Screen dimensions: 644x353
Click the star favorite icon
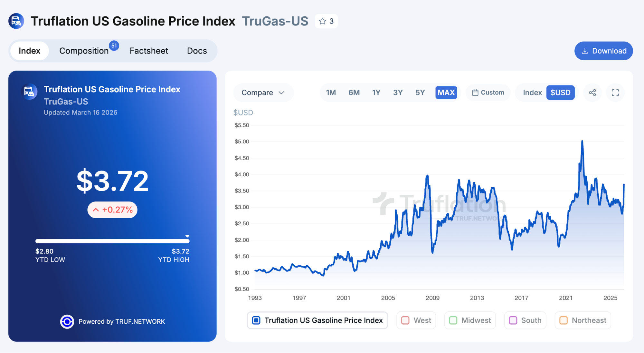tap(322, 21)
